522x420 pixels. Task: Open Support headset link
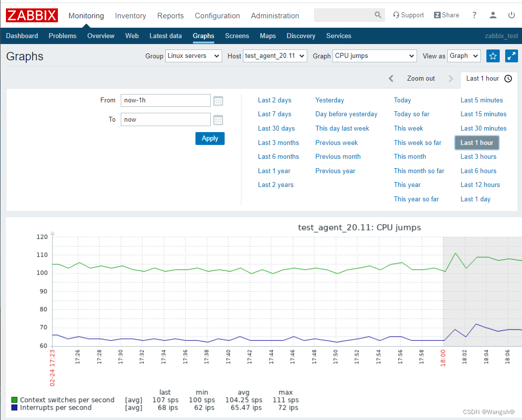click(408, 15)
